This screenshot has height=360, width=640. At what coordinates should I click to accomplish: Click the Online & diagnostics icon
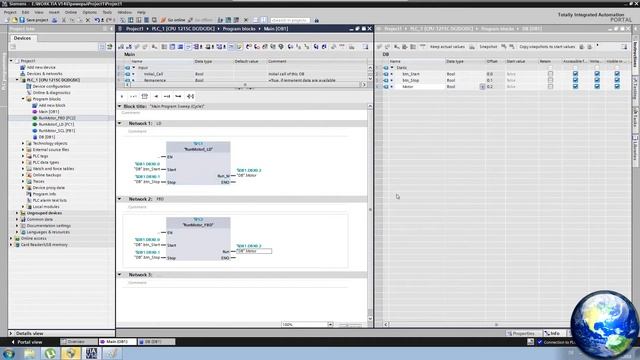coord(29,93)
